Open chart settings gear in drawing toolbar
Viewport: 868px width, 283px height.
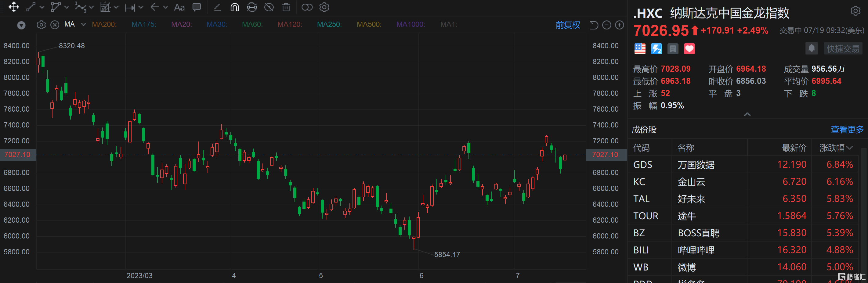[324, 7]
